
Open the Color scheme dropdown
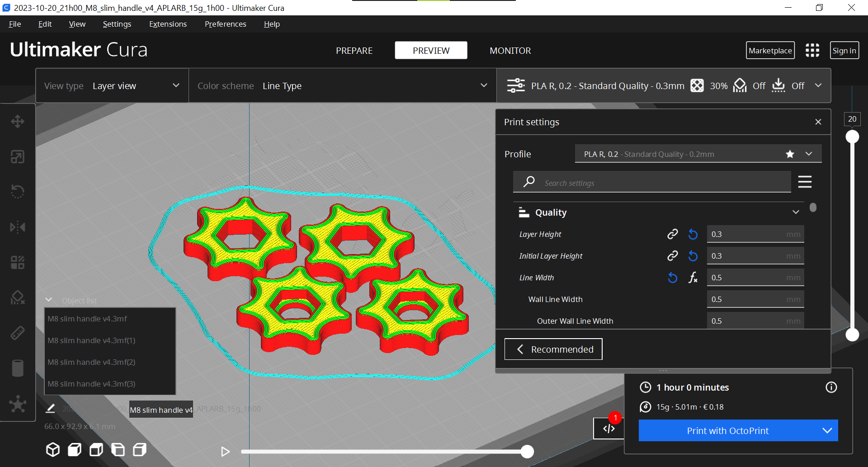coord(484,85)
